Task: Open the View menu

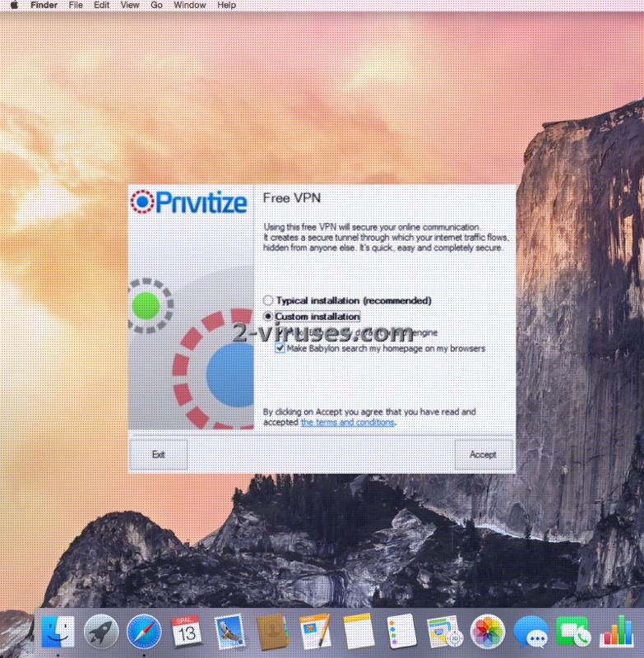Action: click(130, 5)
